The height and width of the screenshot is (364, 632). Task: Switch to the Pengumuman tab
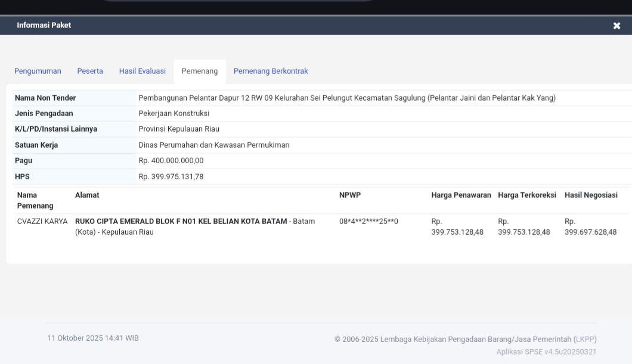[x=38, y=71]
